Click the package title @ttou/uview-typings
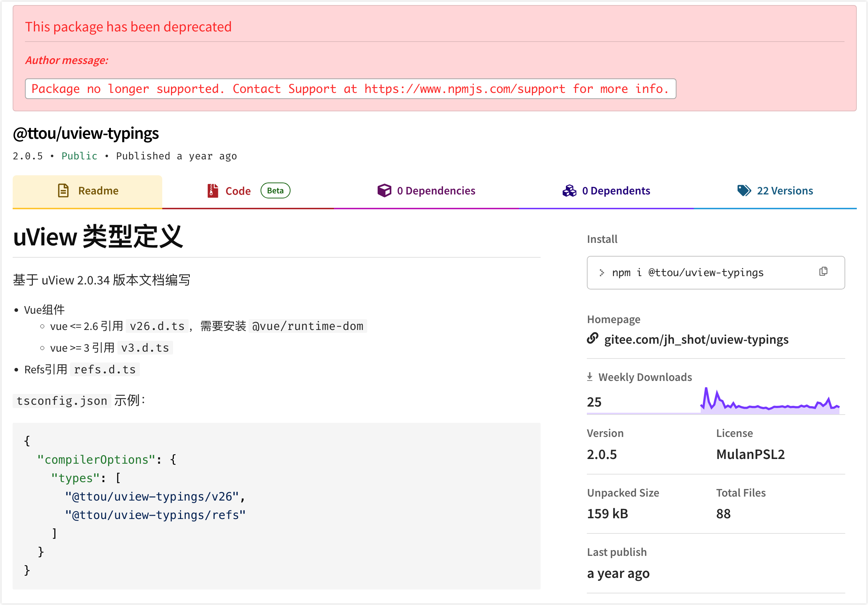This screenshot has height=605, width=868. tap(86, 133)
